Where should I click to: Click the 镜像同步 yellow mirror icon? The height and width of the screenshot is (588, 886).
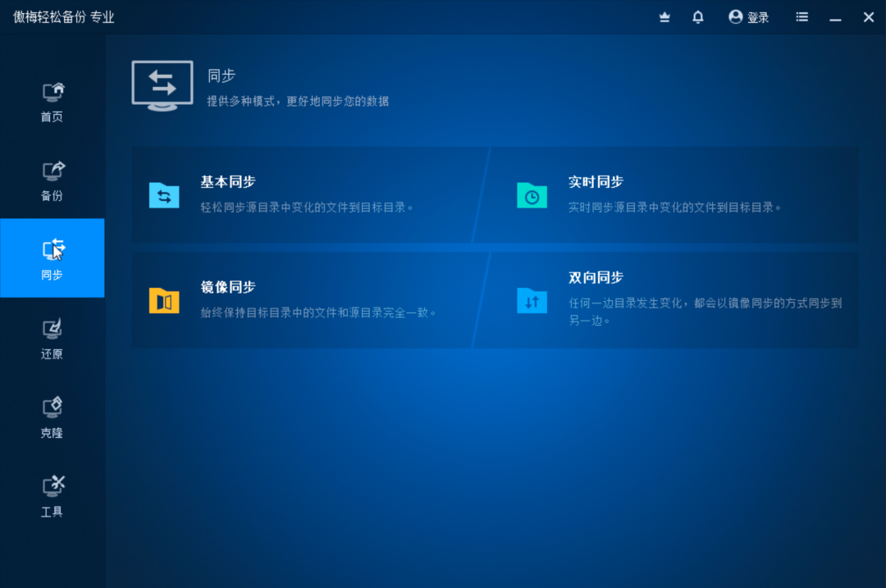164,300
